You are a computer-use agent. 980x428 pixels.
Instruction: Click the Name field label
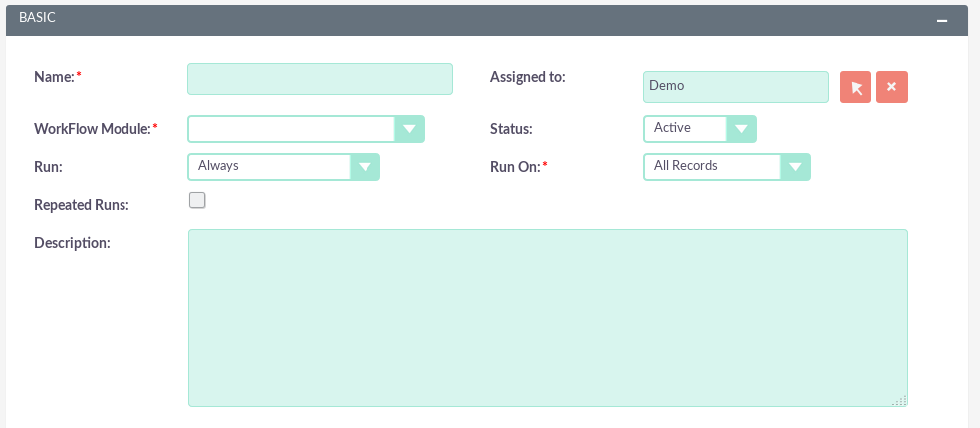coord(54,77)
